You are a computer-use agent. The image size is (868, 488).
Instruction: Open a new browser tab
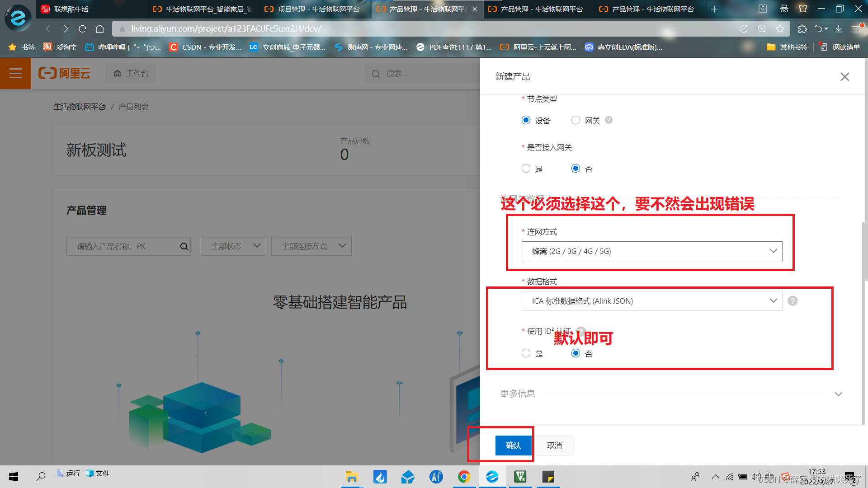click(714, 9)
